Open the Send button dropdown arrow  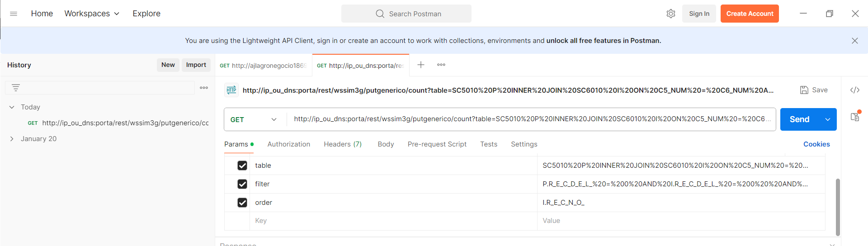tap(828, 119)
